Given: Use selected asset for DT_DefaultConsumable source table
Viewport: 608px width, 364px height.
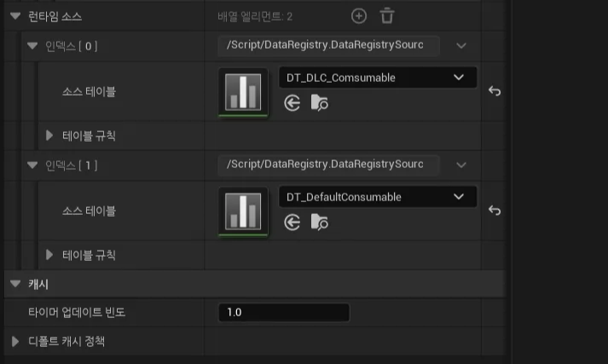Looking at the screenshot, I should (292, 222).
